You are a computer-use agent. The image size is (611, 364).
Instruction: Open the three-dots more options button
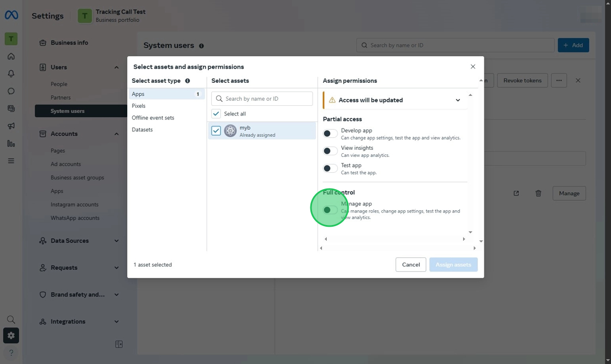pyautogui.click(x=559, y=81)
